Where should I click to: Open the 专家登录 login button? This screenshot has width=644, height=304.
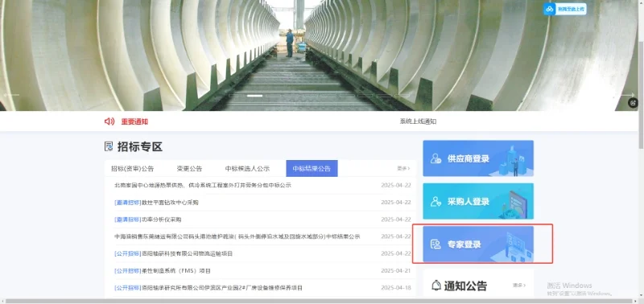click(478, 244)
